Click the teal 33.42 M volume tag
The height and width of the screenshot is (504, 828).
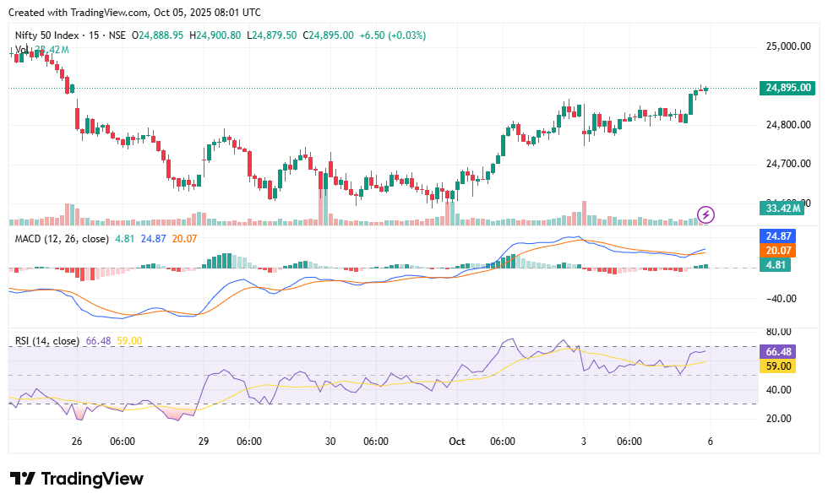pos(787,208)
